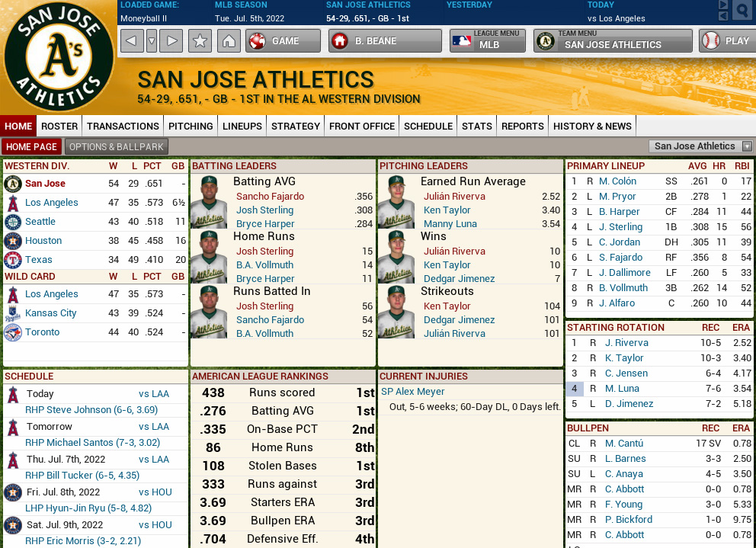This screenshot has height=548, width=756.
Task: Select the HOME PAGE subtab
Action: (31, 146)
